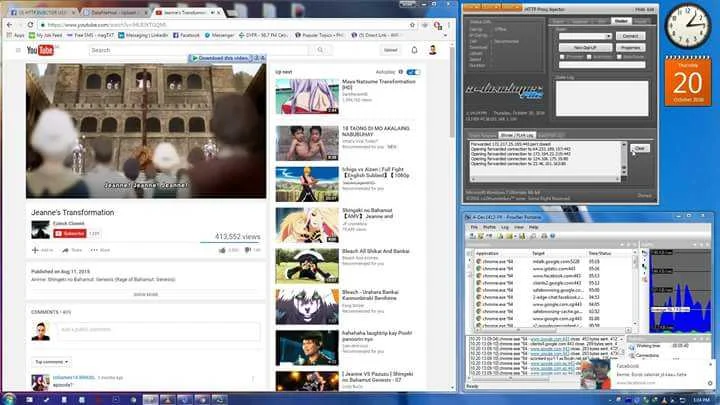Click the printer icon in the Proxifier toolbar
The width and height of the screenshot is (720, 405).
[544, 236]
